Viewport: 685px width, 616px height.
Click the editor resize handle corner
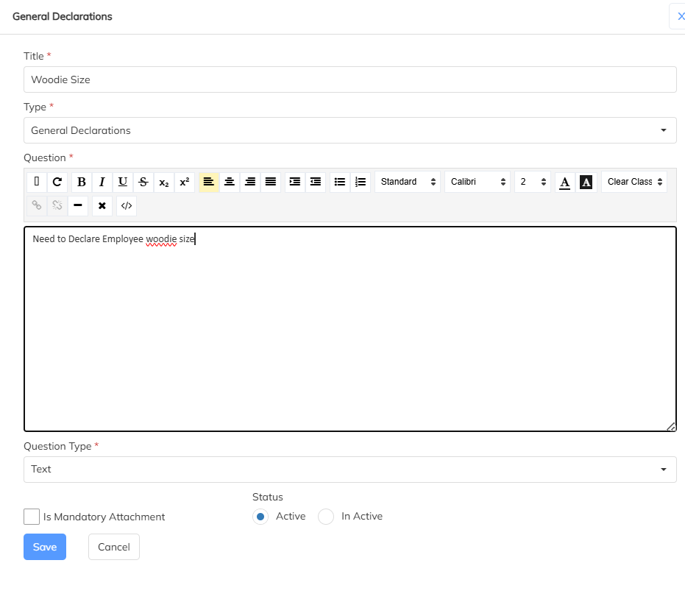pyautogui.click(x=672, y=427)
